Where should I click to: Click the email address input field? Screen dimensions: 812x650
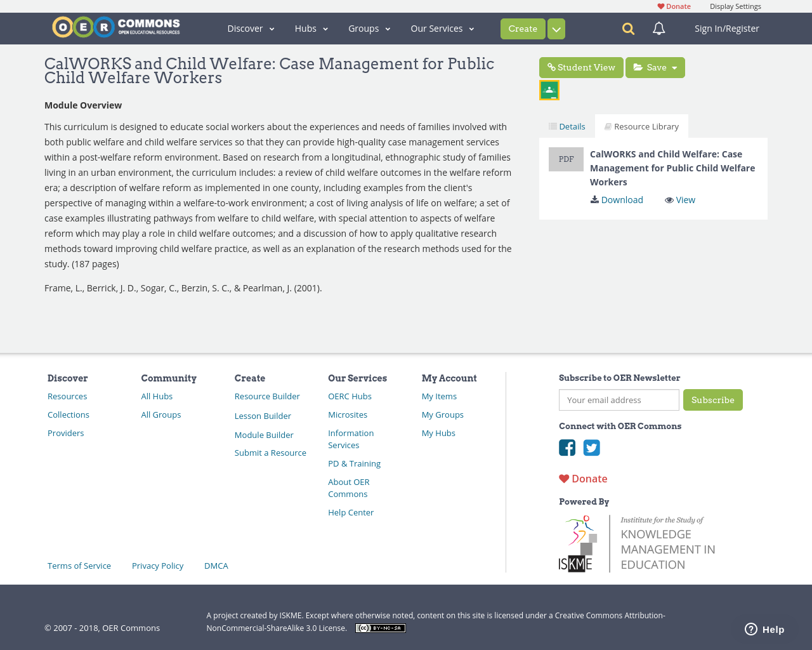point(619,400)
